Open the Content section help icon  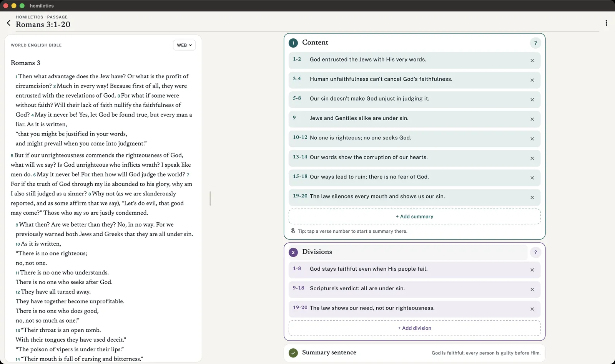[x=535, y=43]
